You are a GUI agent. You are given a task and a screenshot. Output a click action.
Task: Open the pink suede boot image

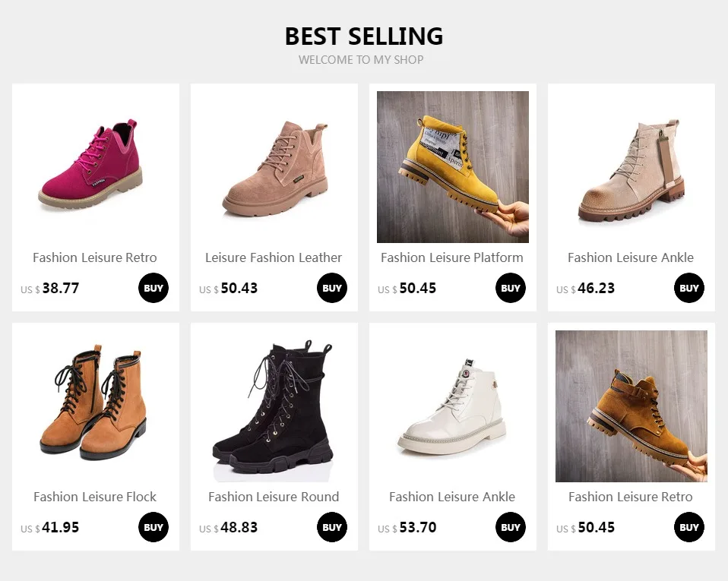click(96, 167)
